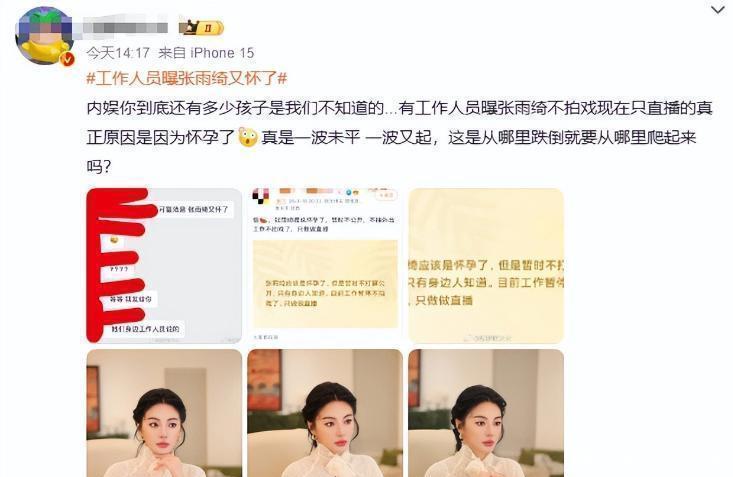Open the blurred username link

coord(125,28)
